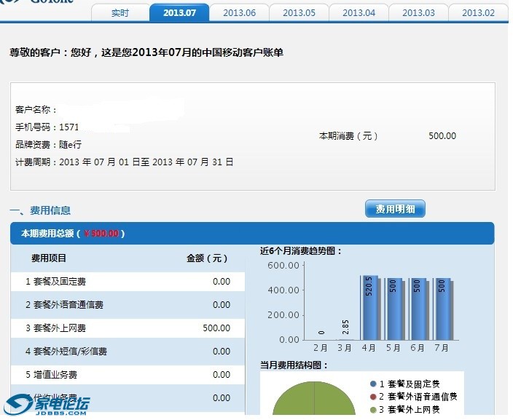Image resolution: width=513 pixels, height=420 pixels.
Task: Select the 本期费用总额 header bar
Action: 252,234
